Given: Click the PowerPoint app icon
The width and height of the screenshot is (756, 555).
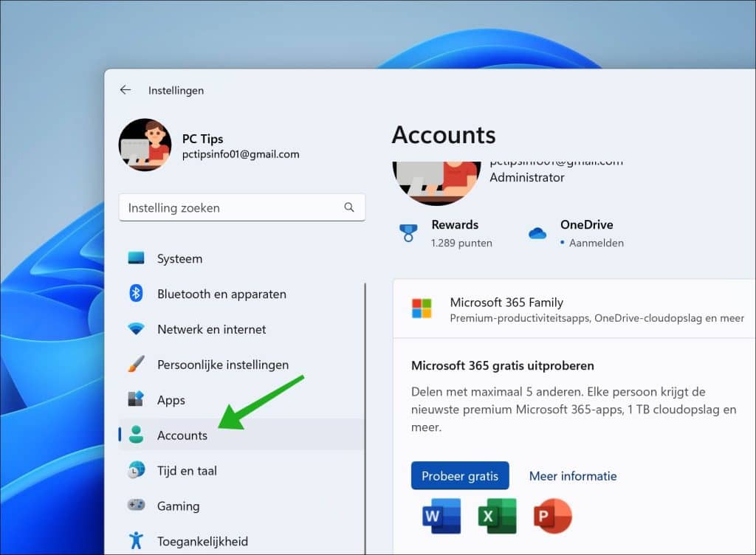Looking at the screenshot, I should coord(553,516).
